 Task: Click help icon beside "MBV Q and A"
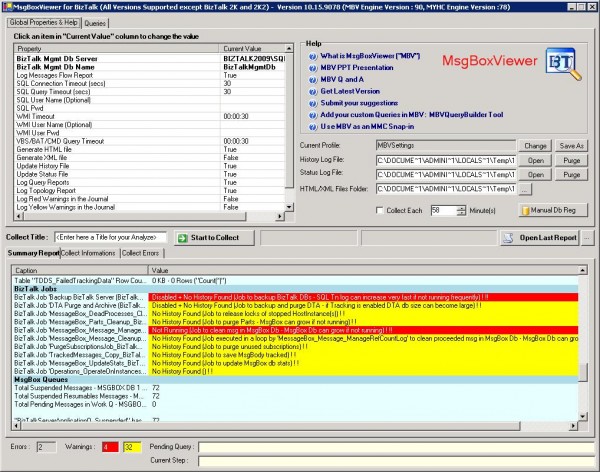313,80
